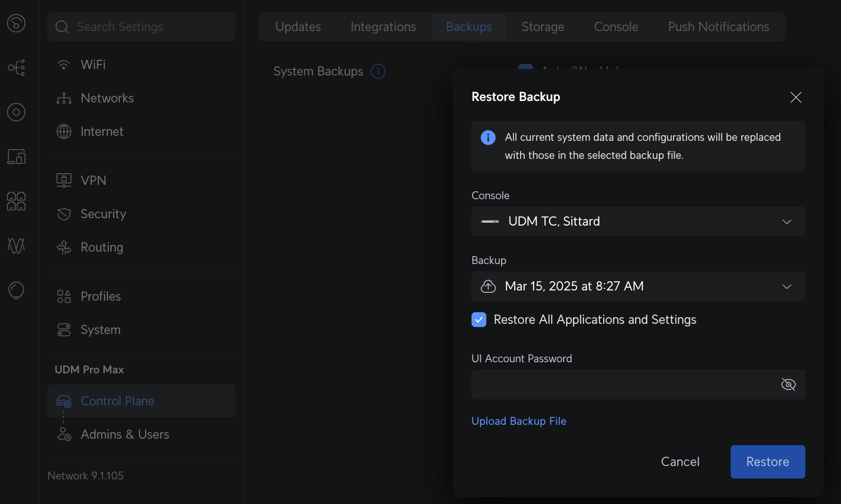Click the Restore button
841x504 pixels.
(x=768, y=462)
